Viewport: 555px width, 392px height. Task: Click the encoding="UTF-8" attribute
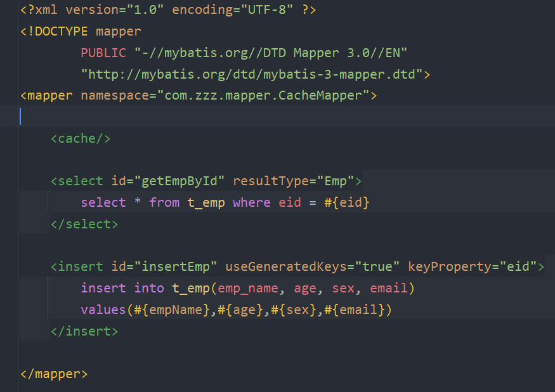click(x=233, y=10)
